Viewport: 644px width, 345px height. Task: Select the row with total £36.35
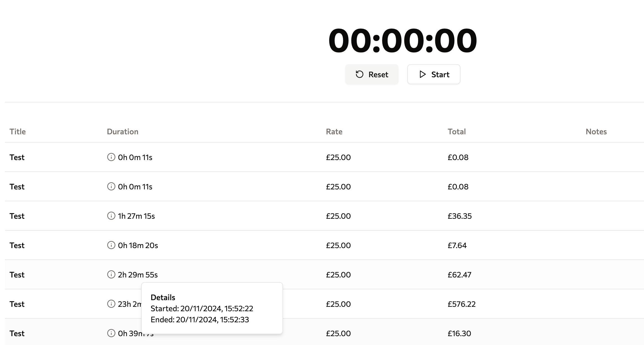coord(324,216)
